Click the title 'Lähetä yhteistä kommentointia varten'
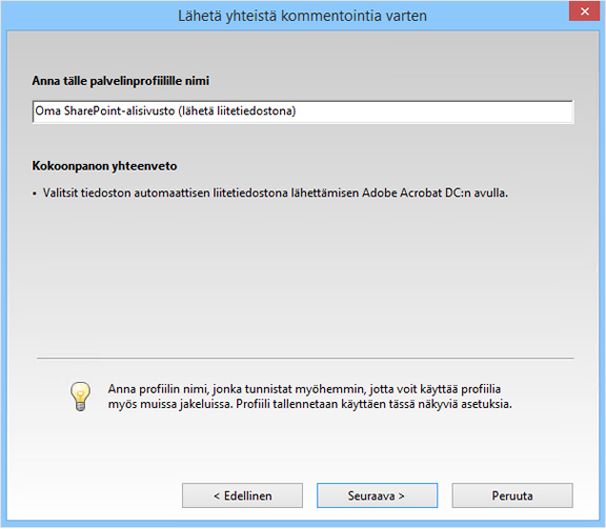Image resolution: width=606 pixels, height=529 pixels. (303, 14)
